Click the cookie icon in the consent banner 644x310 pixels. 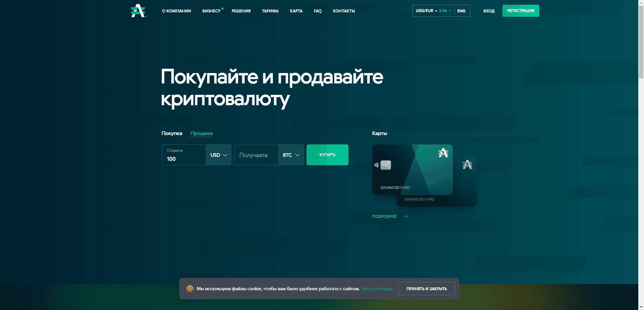[x=190, y=289]
